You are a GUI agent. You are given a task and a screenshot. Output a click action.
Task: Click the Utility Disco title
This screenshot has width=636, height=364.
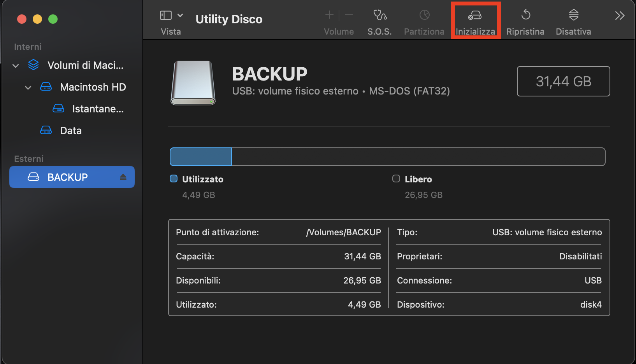pyautogui.click(x=229, y=19)
